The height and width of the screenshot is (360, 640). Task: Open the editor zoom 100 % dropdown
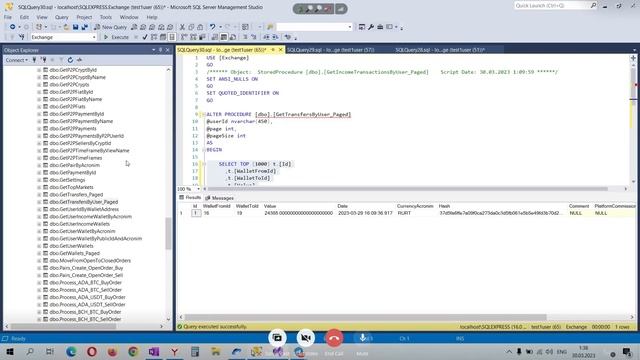click(198, 189)
